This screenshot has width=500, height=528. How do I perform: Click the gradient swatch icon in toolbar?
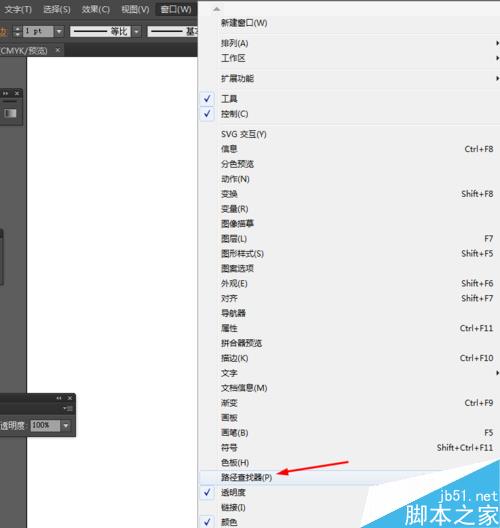tap(10, 113)
